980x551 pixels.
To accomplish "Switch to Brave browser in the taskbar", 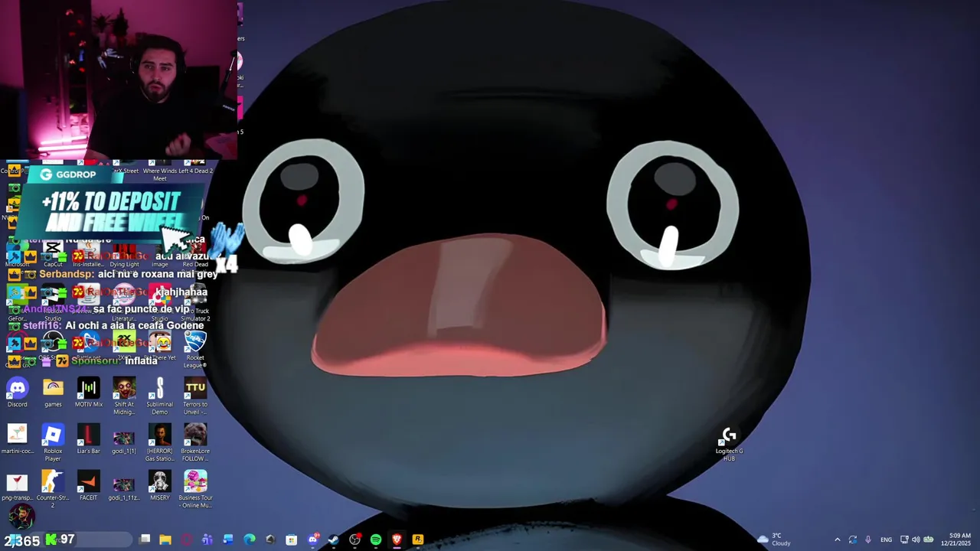I will 397,540.
